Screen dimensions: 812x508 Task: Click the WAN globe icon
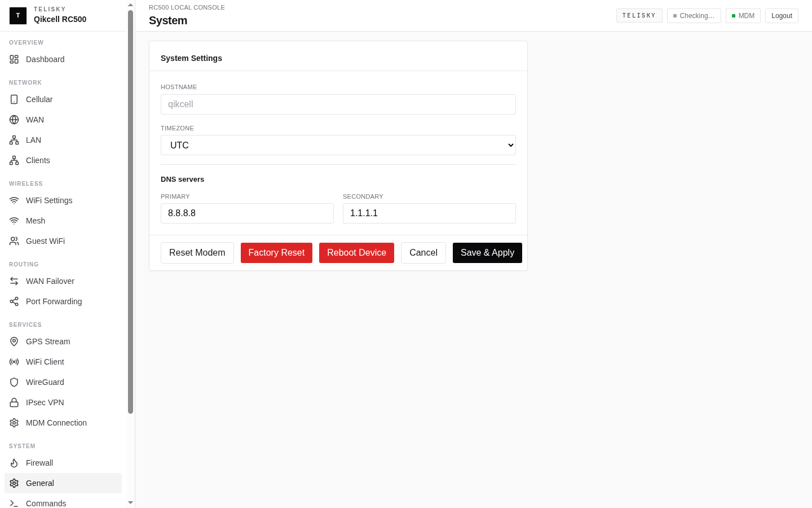click(x=14, y=120)
